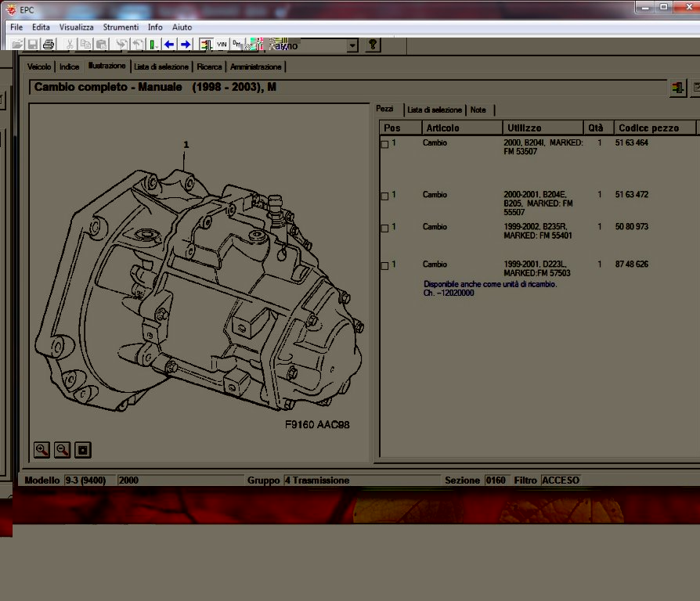The image size is (700, 601).
Task: Open the File menu
Action: click(x=16, y=27)
